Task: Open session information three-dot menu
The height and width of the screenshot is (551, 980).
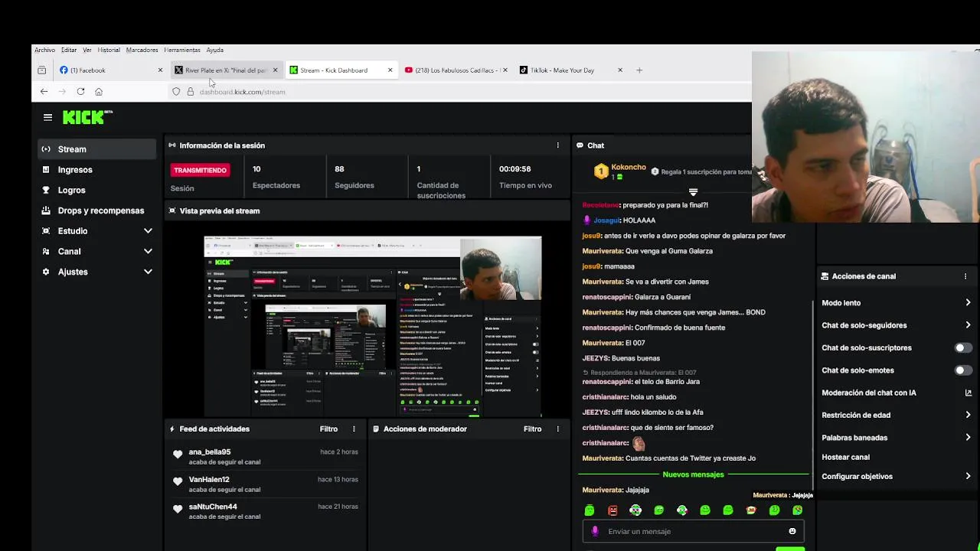Action: click(x=557, y=145)
